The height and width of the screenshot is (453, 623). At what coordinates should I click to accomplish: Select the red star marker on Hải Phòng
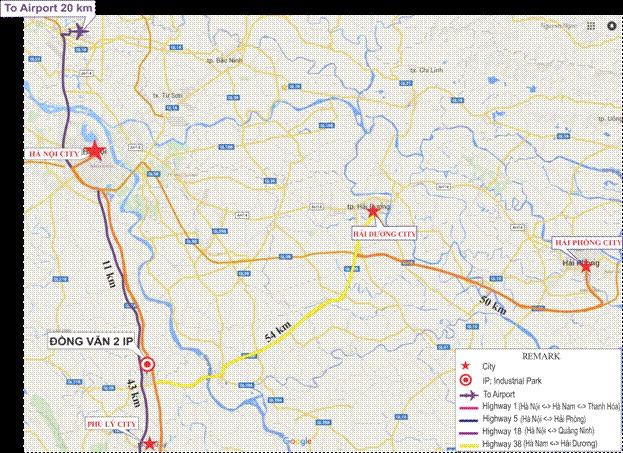pyautogui.click(x=586, y=266)
